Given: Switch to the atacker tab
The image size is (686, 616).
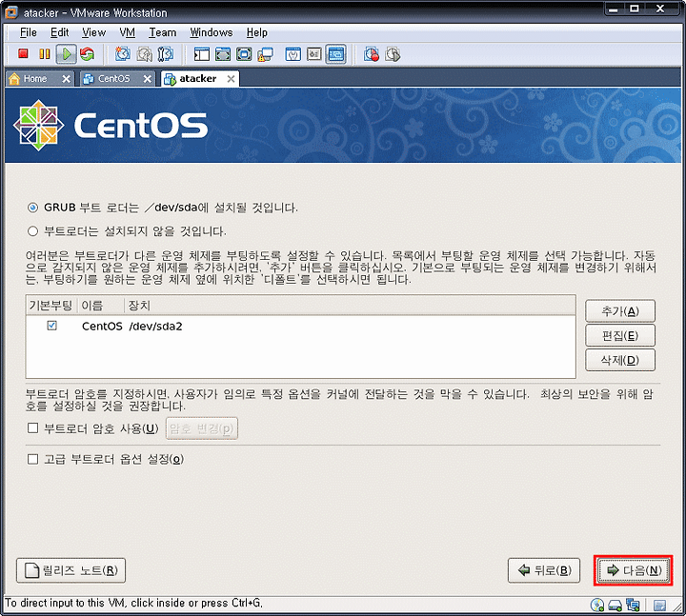Looking at the screenshot, I should point(198,79).
